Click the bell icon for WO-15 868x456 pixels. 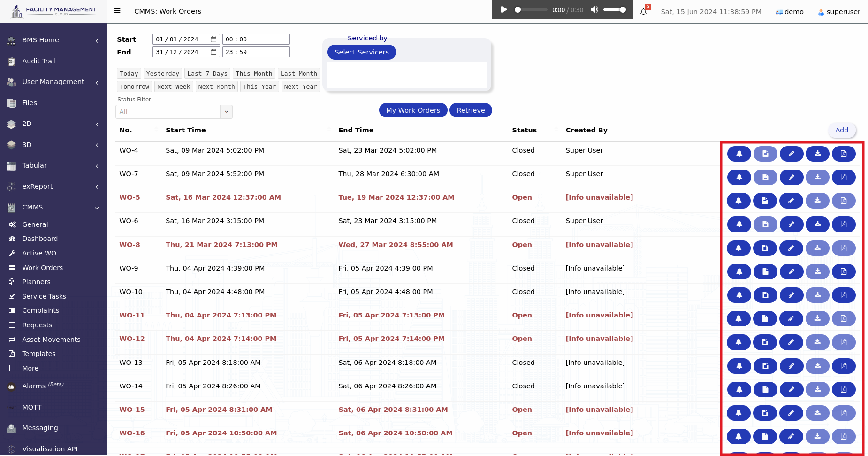[739, 413]
